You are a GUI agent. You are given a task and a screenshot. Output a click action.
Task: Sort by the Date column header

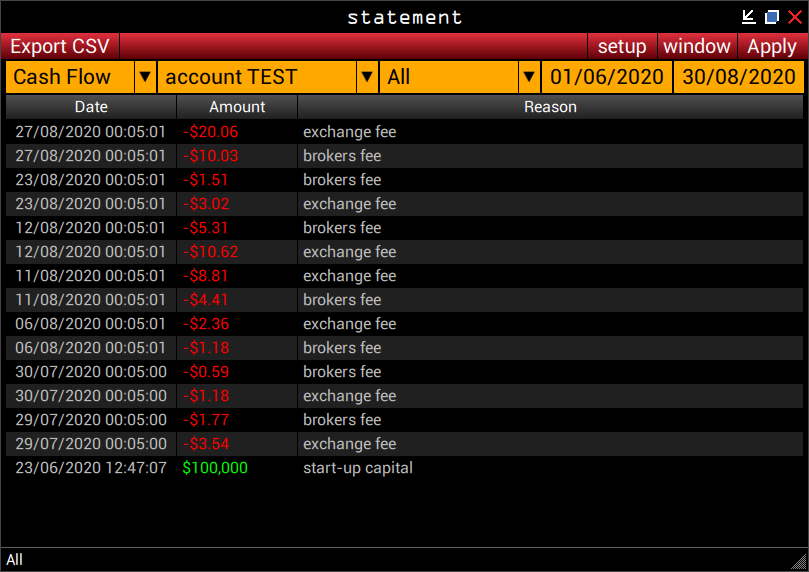91,107
